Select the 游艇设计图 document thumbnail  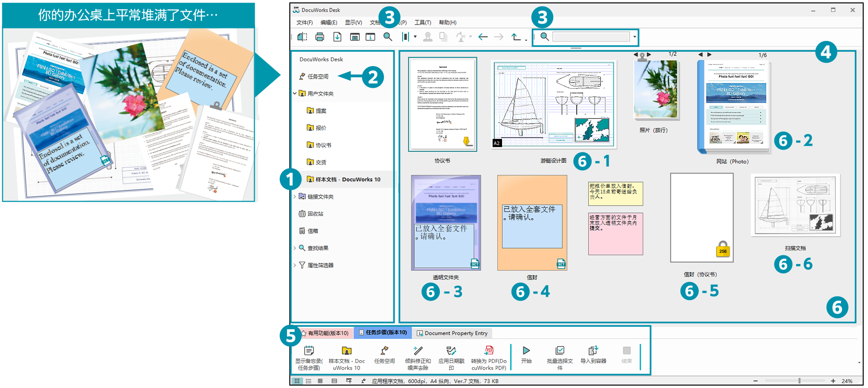click(x=553, y=104)
